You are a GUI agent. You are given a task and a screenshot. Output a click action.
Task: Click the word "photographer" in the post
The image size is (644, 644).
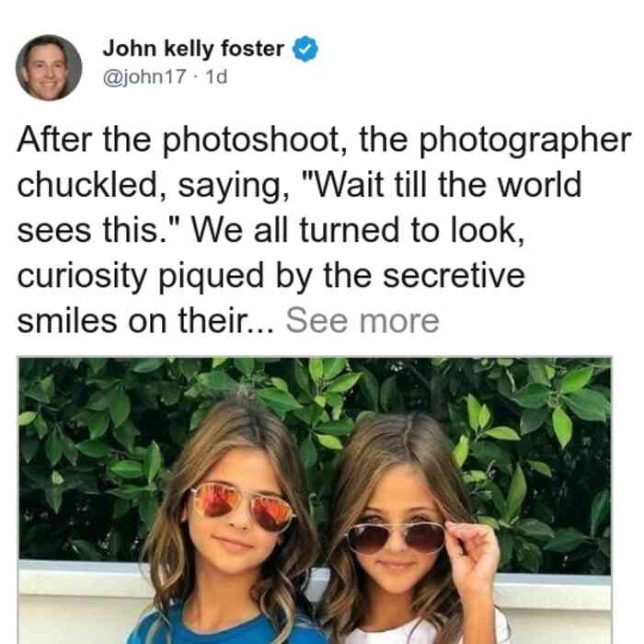click(x=525, y=142)
